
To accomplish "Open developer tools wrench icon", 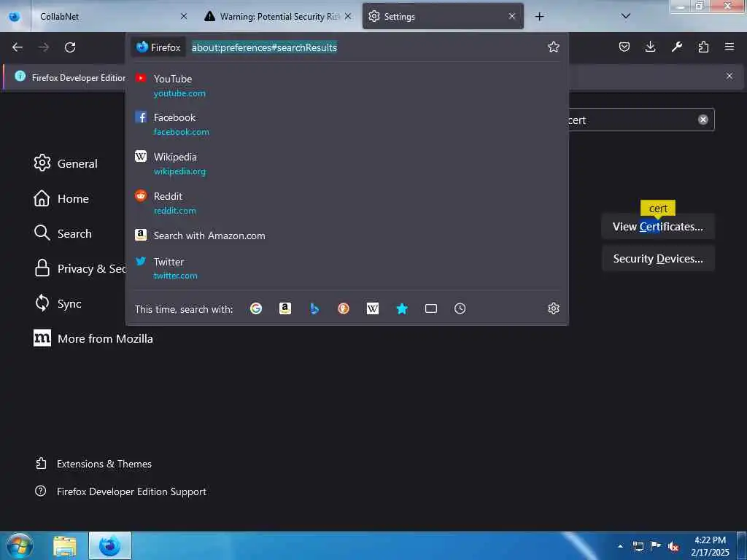I will pos(676,47).
